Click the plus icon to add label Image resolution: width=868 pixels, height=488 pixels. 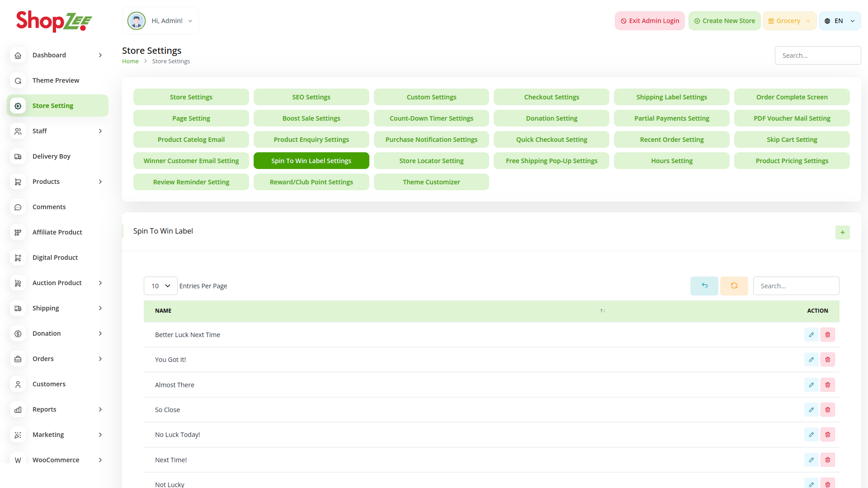842,232
